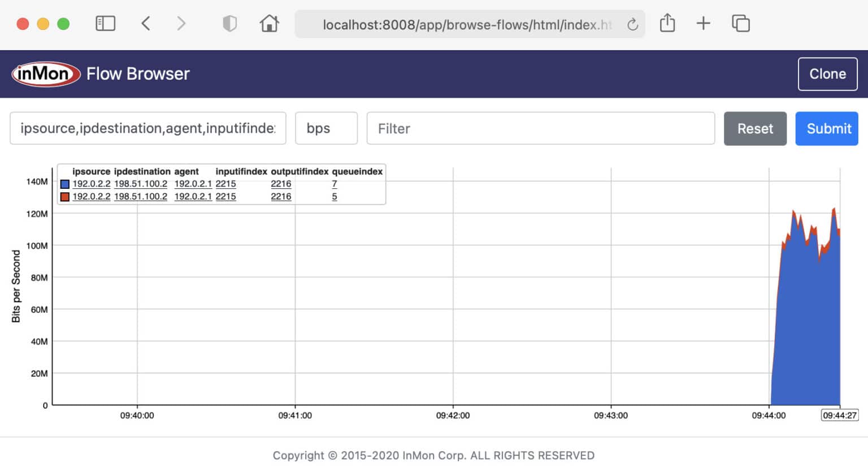Click the privacy shield icon
This screenshot has width=868, height=471.
[x=229, y=23]
